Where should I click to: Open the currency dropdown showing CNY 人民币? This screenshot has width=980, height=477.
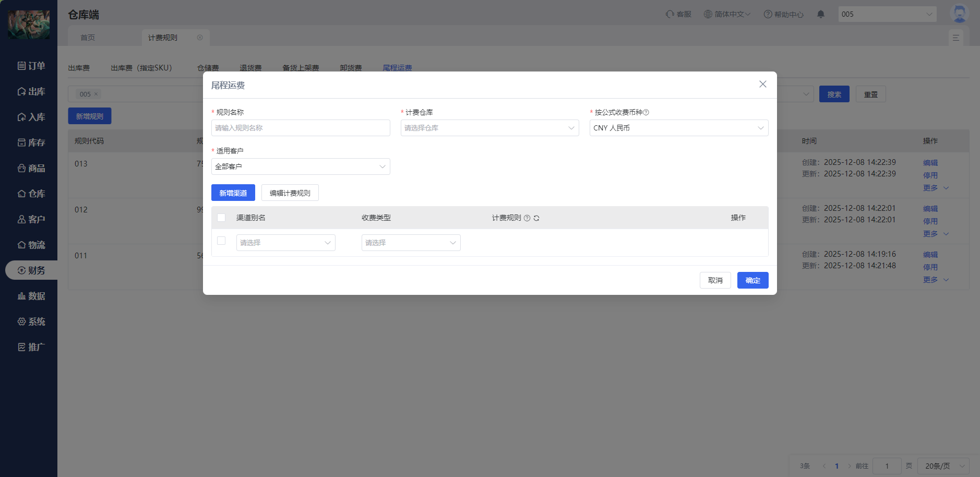point(678,128)
